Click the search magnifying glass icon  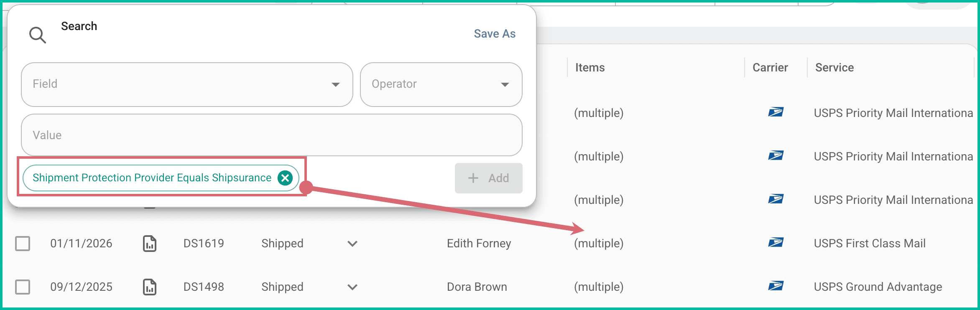(x=37, y=34)
